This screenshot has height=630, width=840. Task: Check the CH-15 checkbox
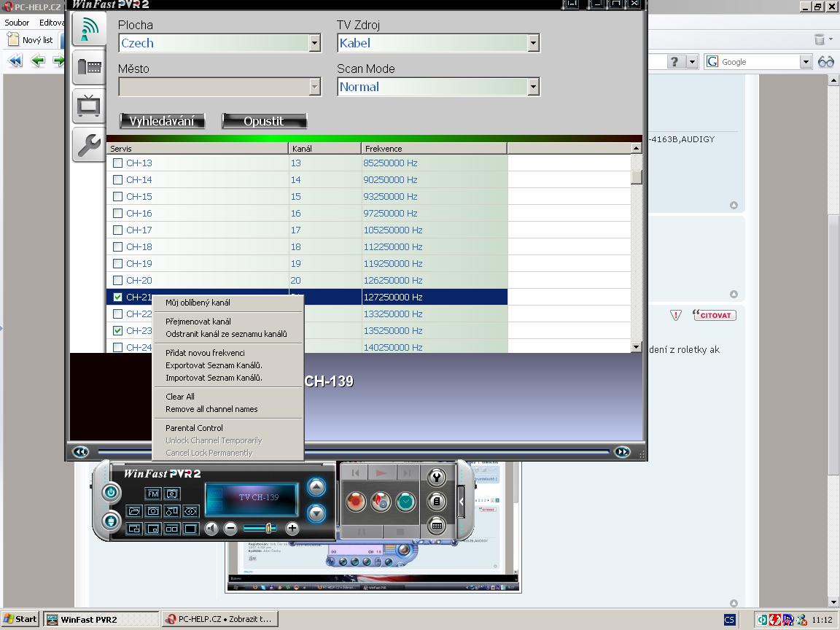click(x=118, y=197)
